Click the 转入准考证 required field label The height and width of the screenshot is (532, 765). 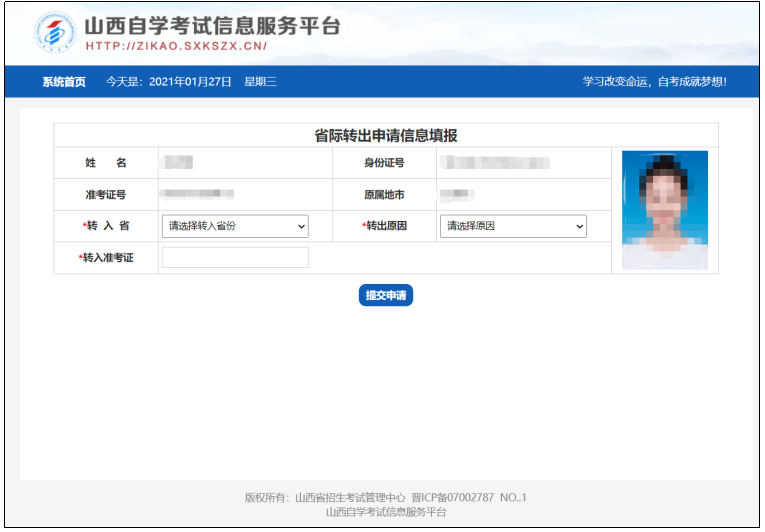point(106,258)
